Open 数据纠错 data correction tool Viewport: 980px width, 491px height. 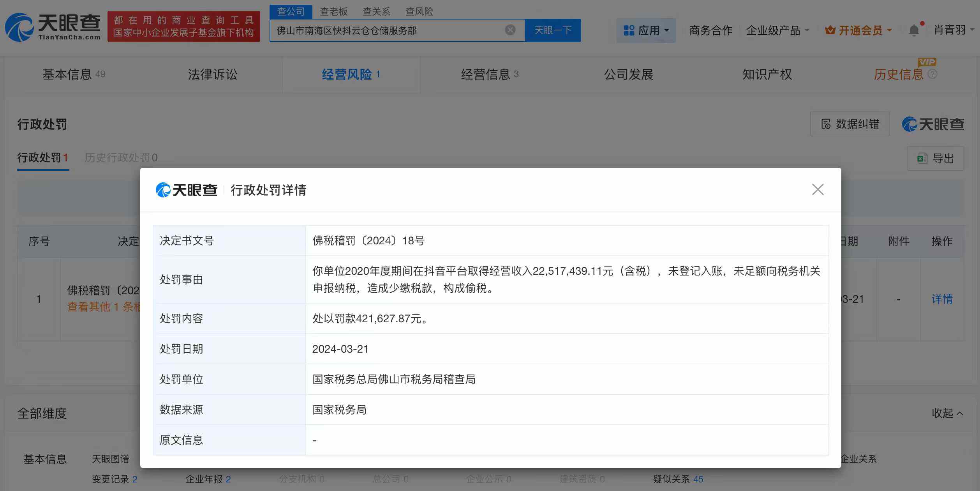coord(850,124)
